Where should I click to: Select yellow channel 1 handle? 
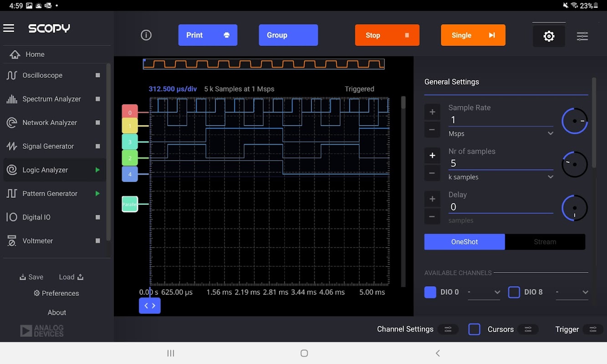130,126
